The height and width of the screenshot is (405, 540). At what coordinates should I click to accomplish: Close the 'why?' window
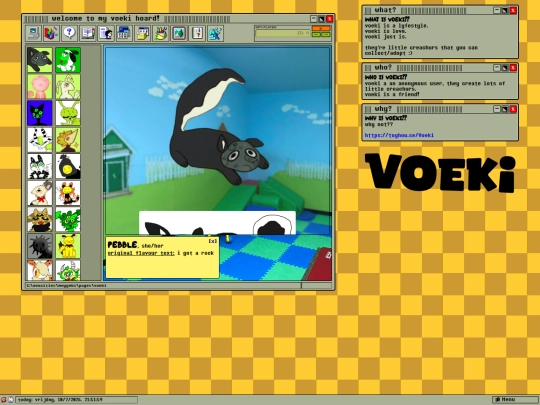(513, 109)
